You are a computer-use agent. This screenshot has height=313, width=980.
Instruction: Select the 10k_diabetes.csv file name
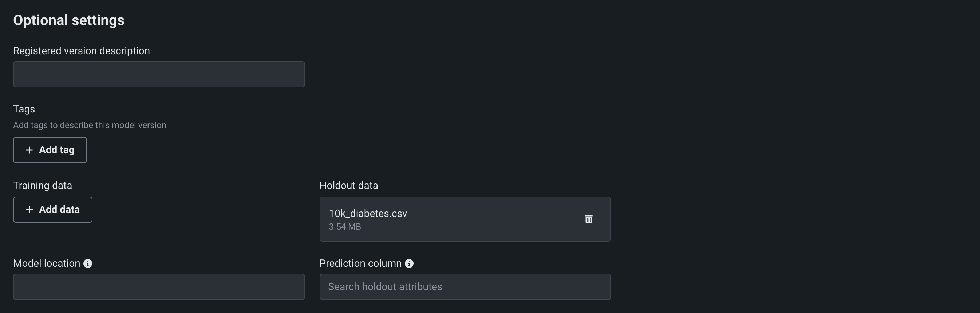tap(368, 213)
